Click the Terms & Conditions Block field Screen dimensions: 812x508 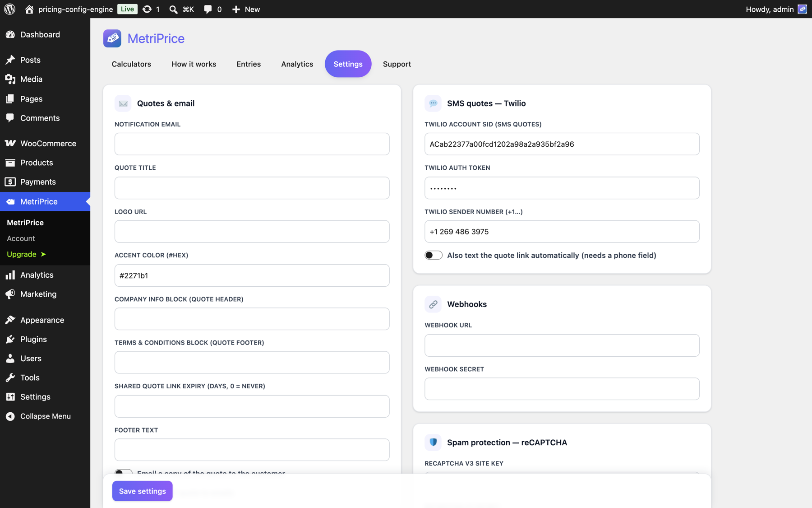[252, 363]
